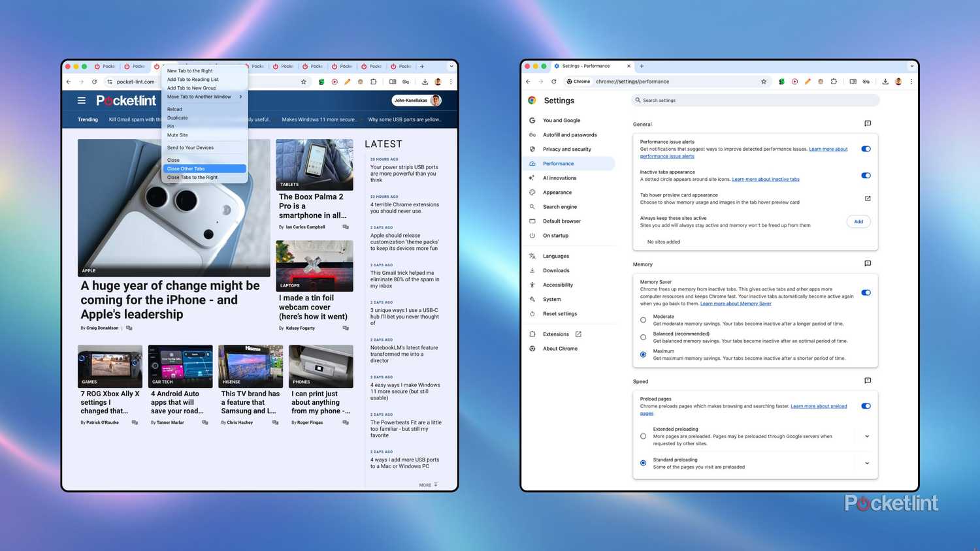Turn off the Memory Saver toggle
The width and height of the screenshot is (980, 551).
pos(866,292)
